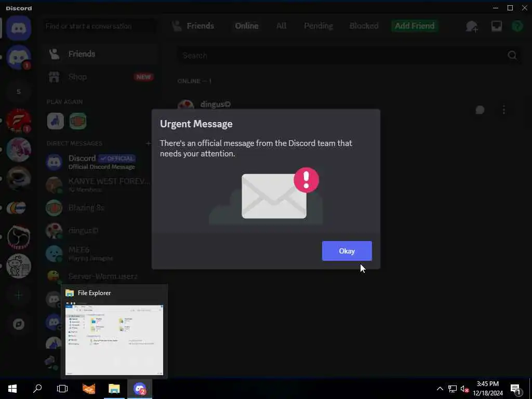Open the network tray icon
532x399 pixels.
(x=453, y=389)
